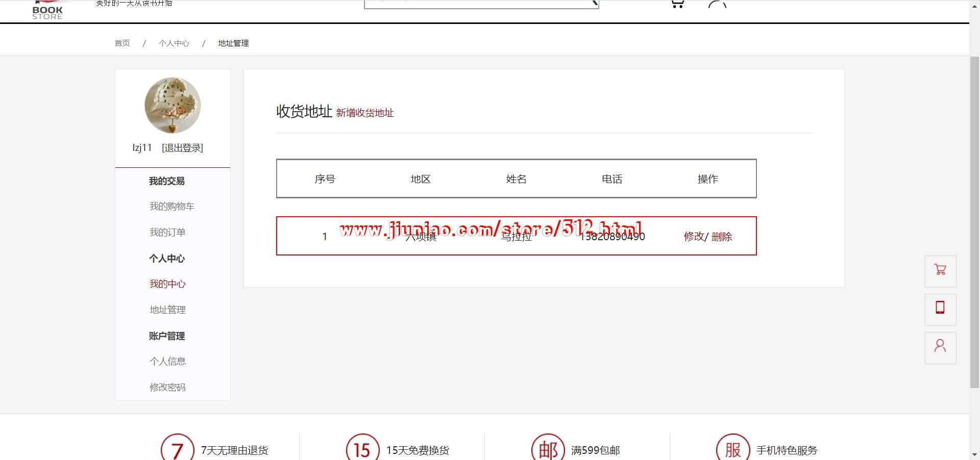Open 修改密码 in the sidebar
980x460 pixels.
167,388
